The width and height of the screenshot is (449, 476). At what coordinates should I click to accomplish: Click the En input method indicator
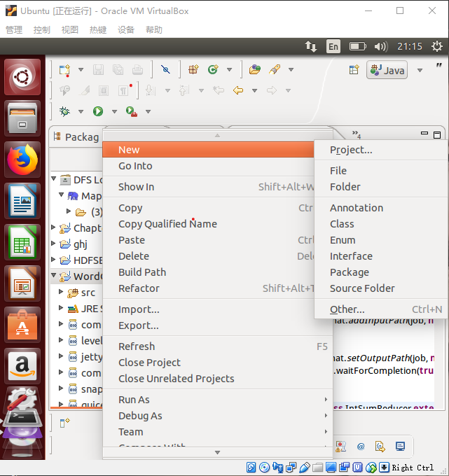tap(333, 46)
